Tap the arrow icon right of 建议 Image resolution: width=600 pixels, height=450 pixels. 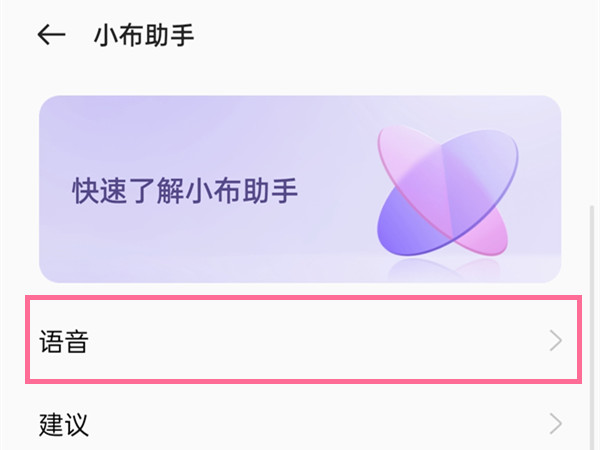pyautogui.click(x=557, y=424)
